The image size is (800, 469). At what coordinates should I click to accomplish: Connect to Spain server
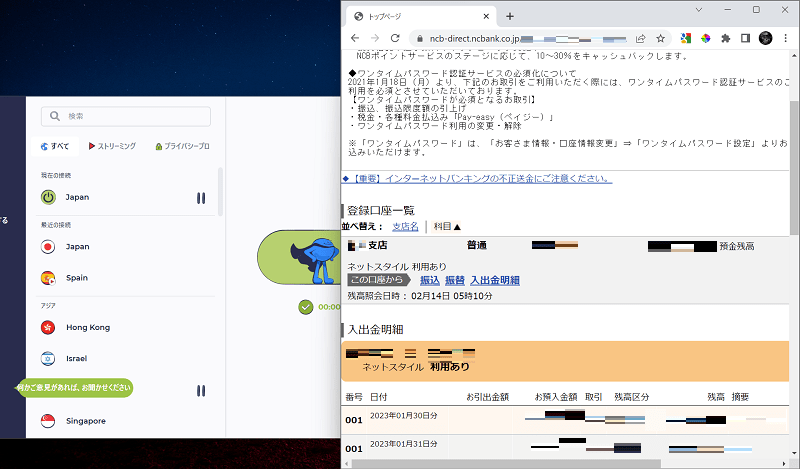click(x=77, y=278)
